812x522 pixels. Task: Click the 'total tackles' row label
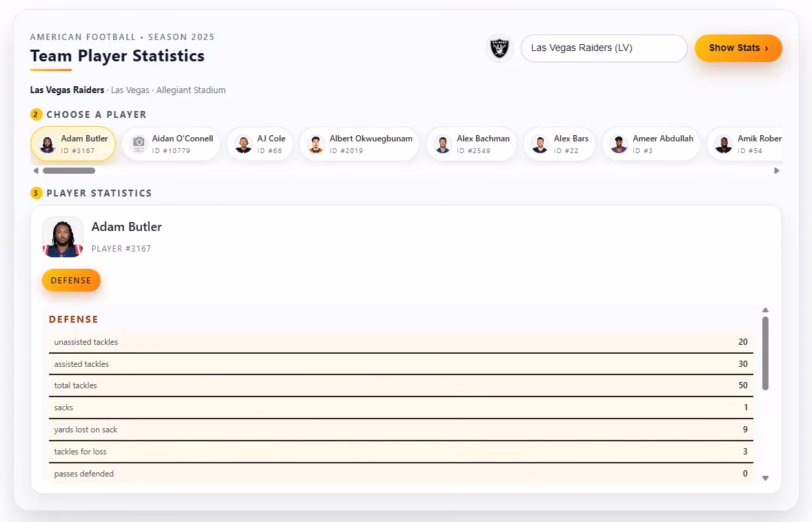point(76,385)
